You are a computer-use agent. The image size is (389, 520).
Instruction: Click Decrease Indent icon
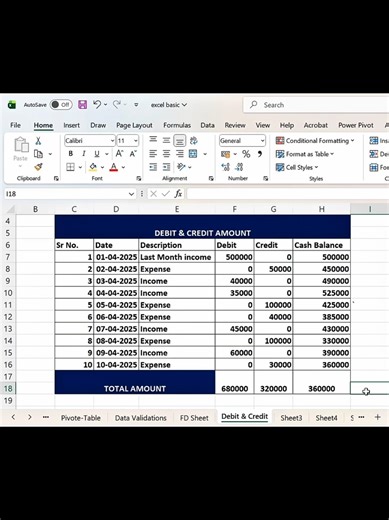[x=153, y=167]
